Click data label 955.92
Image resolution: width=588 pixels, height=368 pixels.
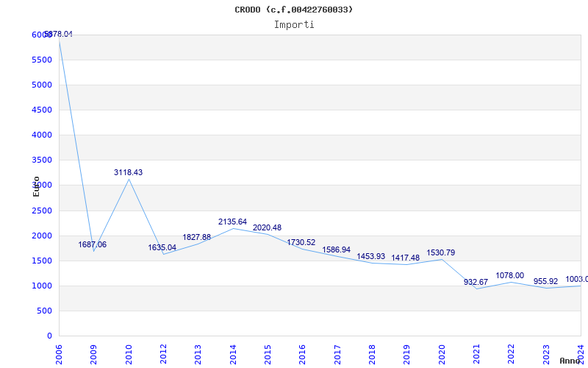coord(545,282)
